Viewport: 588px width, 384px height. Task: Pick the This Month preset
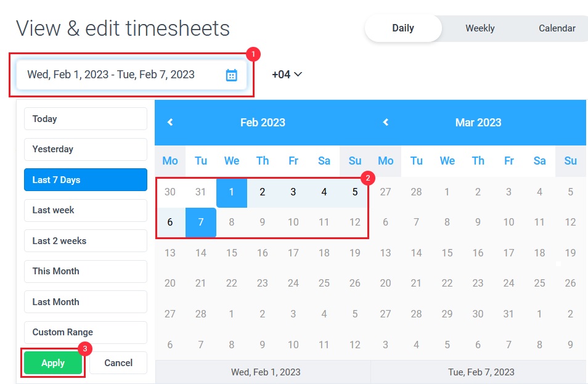(x=86, y=271)
